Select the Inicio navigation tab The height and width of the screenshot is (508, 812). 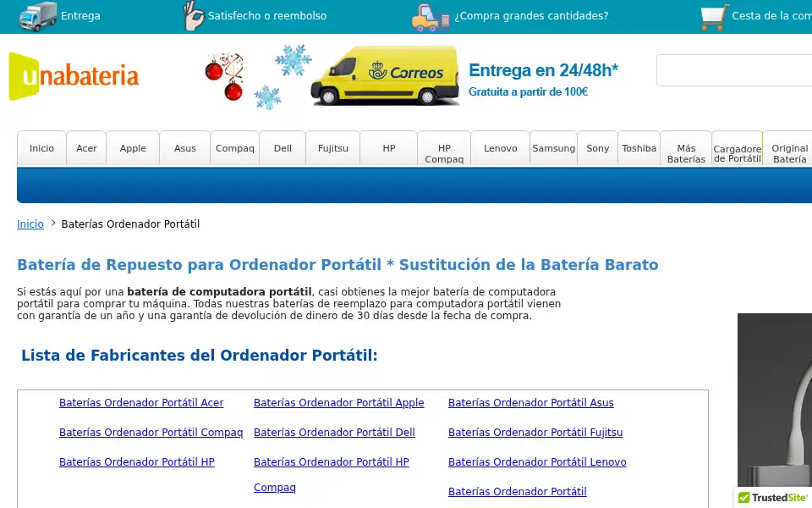click(41, 148)
